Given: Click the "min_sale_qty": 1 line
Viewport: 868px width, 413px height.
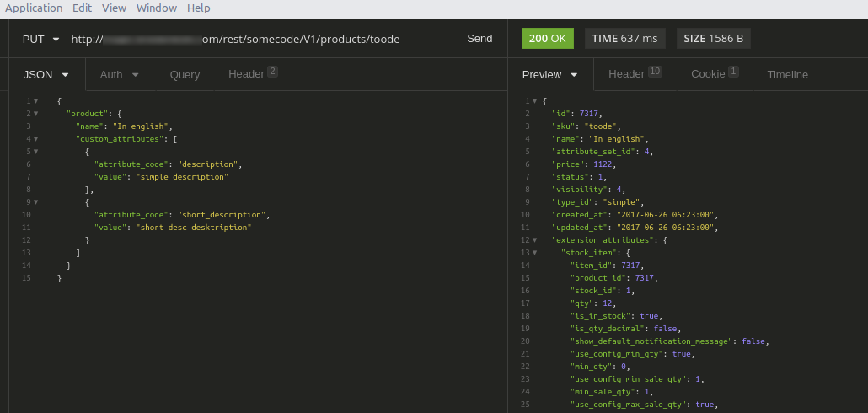Looking at the screenshot, I should pos(612,392).
